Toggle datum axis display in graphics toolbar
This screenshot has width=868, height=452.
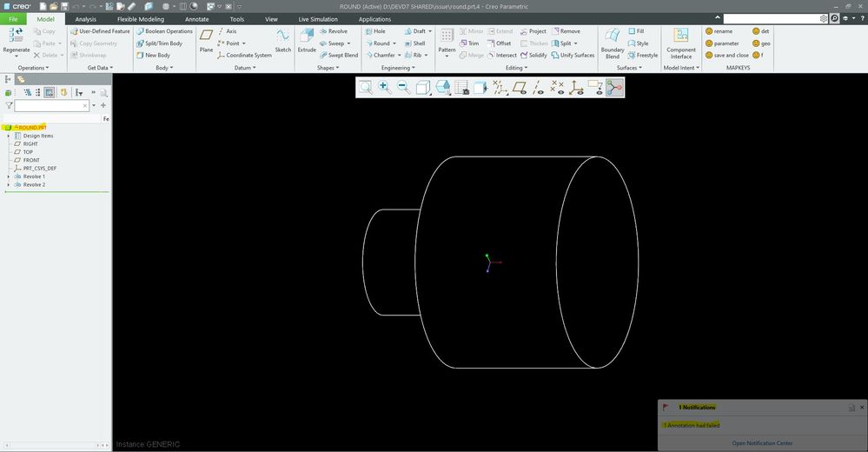pos(539,87)
